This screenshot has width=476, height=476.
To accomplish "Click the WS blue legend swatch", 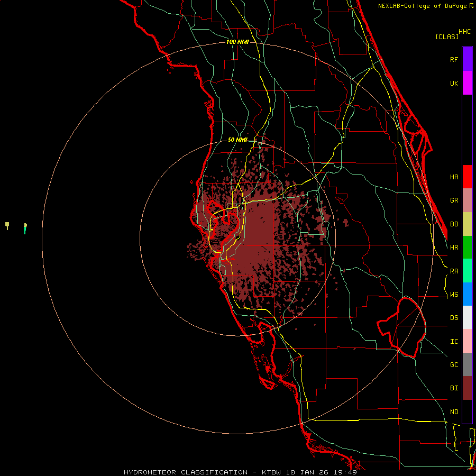I will [467, 294].
